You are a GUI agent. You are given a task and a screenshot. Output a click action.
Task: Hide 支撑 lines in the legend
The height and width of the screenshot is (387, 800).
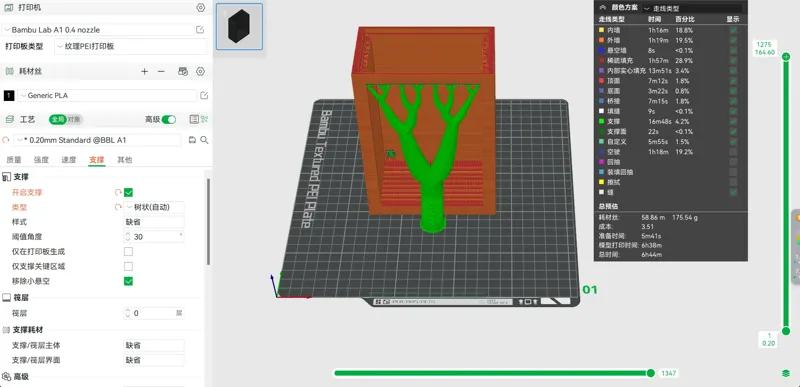point(733,121)
